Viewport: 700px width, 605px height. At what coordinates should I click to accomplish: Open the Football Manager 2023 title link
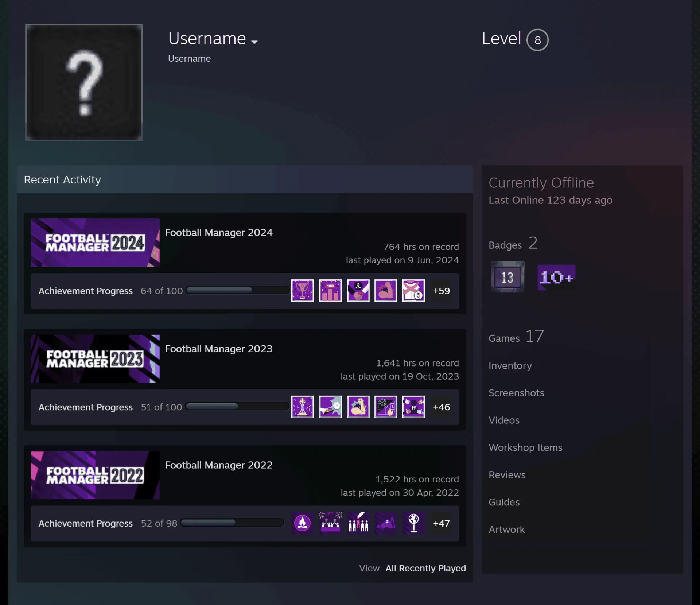point(219,349)
